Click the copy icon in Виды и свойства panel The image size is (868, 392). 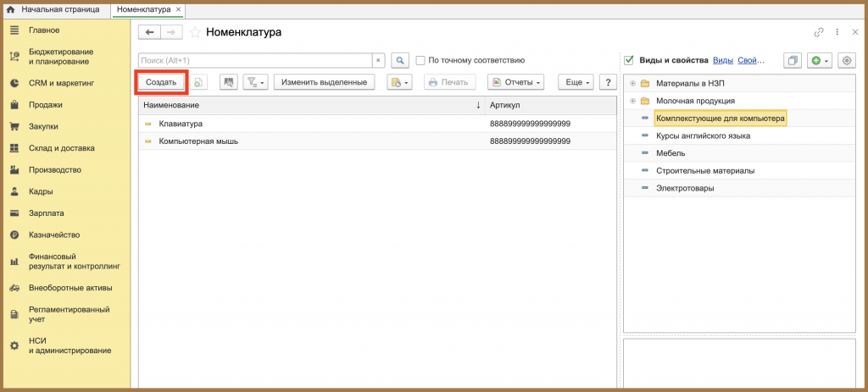coord(793,60)
